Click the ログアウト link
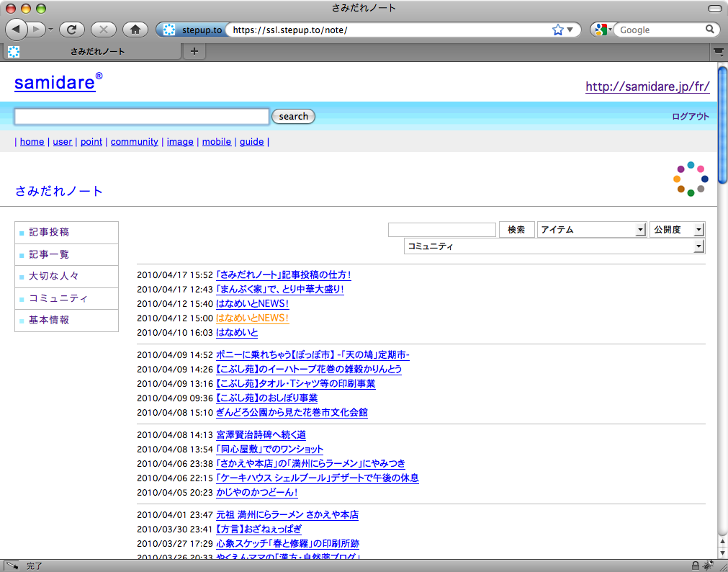The height and width of the screenshot is (572, 728). [x=690, y=117]
